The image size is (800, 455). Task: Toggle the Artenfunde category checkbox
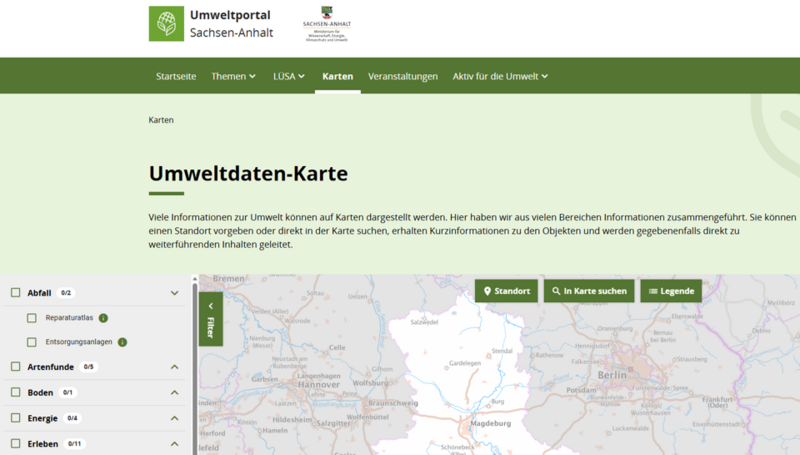[x=16, y=367]
